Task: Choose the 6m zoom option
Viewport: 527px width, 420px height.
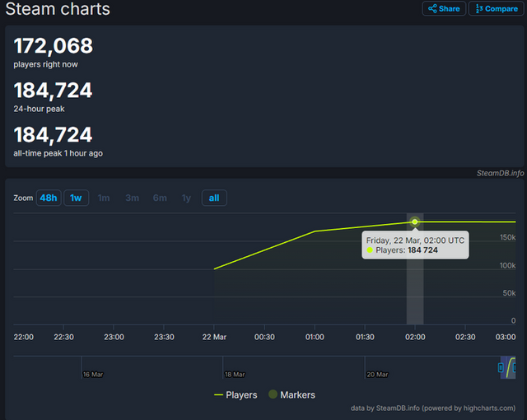Action: pyautogui.click(x=160, y=198)
